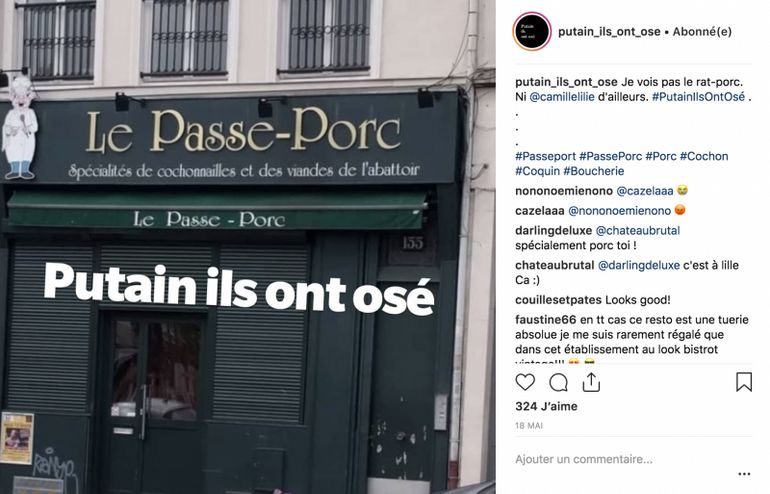Share the post with the share icon
The width and height of the screenshot is (770, 494).
click(591, 382)
